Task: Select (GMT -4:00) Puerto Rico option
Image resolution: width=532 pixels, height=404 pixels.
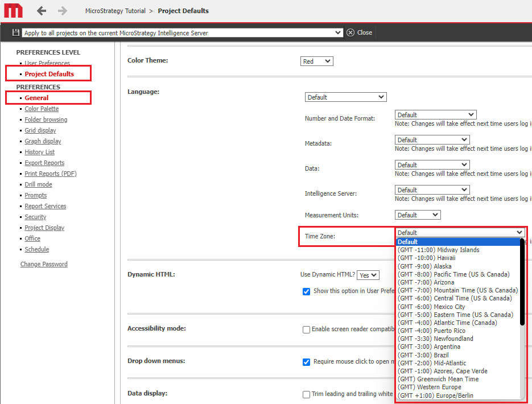Action: [458, 331]
